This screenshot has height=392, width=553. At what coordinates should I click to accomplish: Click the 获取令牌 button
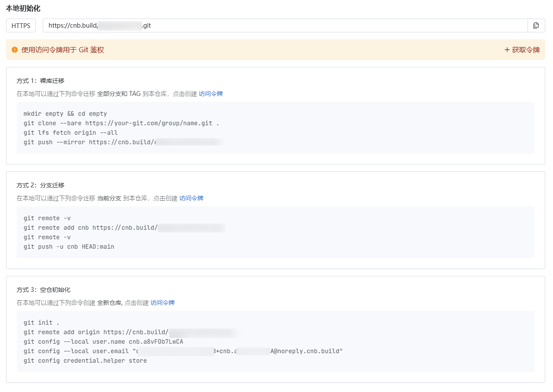coord(522,50)
